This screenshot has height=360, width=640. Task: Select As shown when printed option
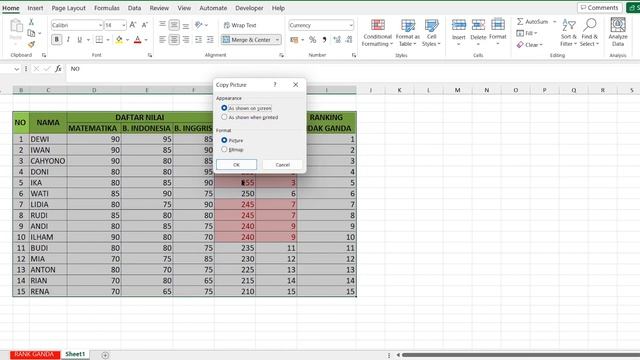[249, 117]
